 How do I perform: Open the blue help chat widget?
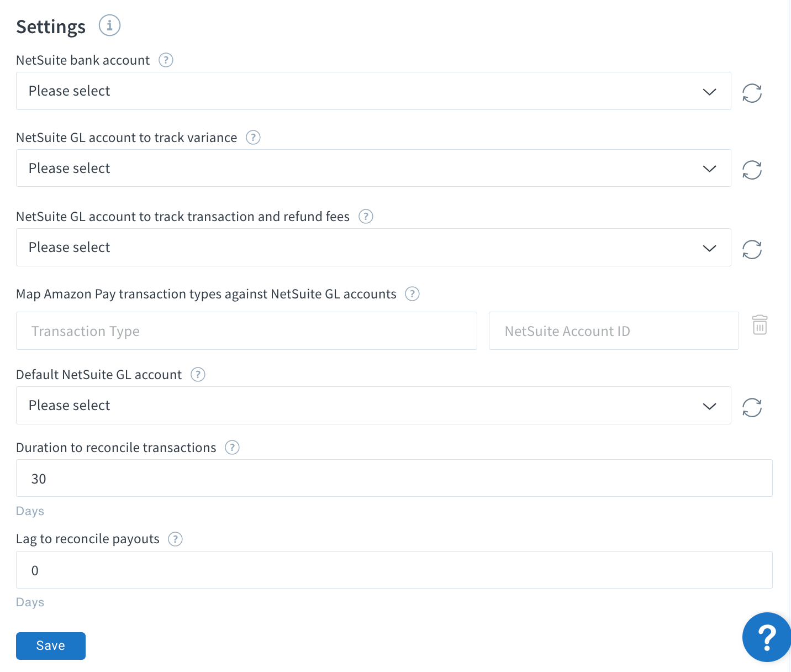click(x=767, y=637)
